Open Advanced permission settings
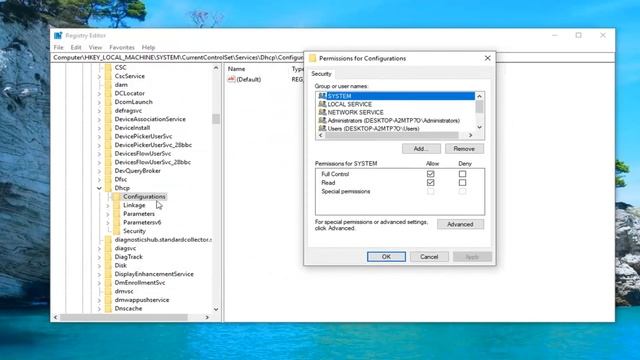The width and height of the screenshot is (640, 360). (460, 224)
